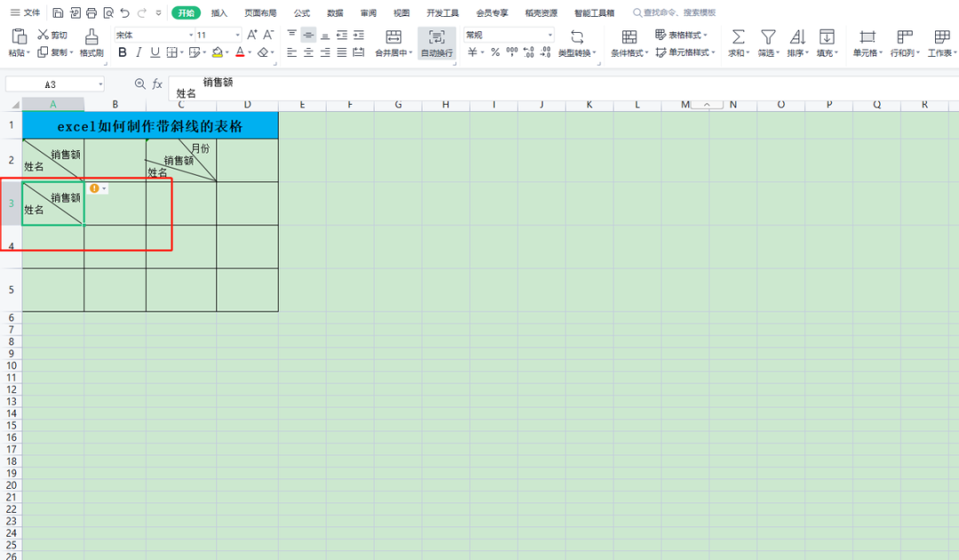Expand the number format dropdown (常规)
The height and width of the screenshot is (560, 959).
pos(551,35)
